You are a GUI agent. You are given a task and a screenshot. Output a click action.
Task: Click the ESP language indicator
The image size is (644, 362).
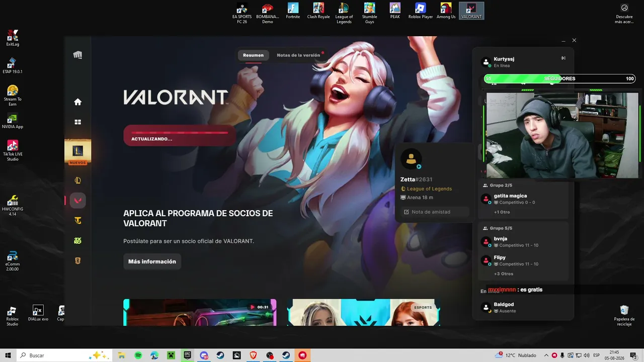[x=597, y=355]
